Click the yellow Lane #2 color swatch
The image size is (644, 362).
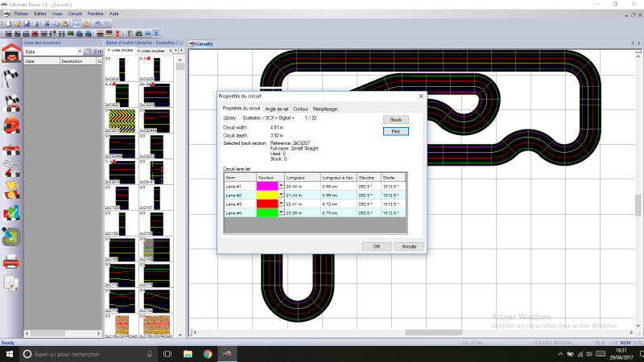pos(266,195)
